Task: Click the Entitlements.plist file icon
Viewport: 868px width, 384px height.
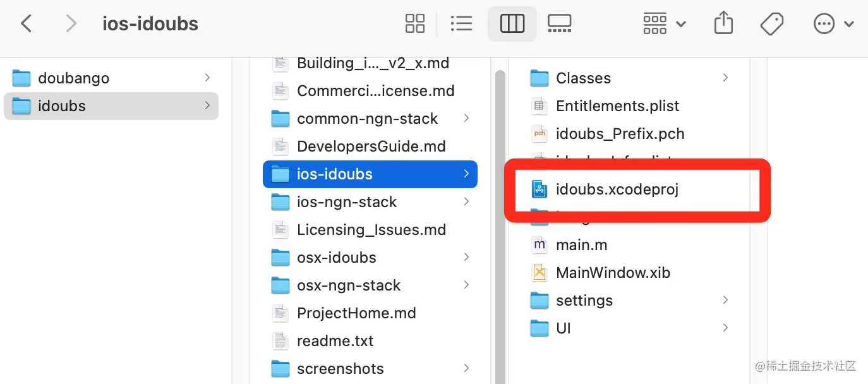Action: coord(539,106)
